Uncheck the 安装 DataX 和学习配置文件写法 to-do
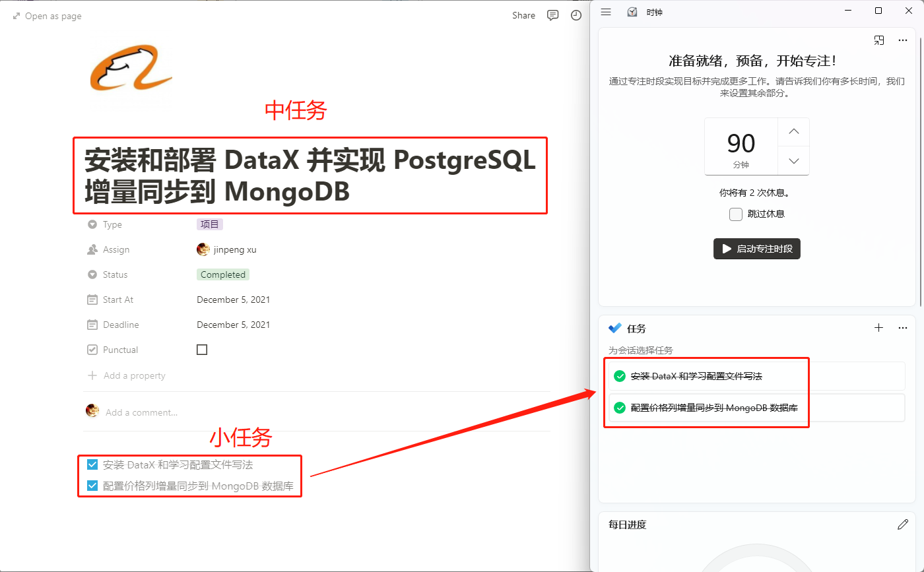 pos(92,464)
